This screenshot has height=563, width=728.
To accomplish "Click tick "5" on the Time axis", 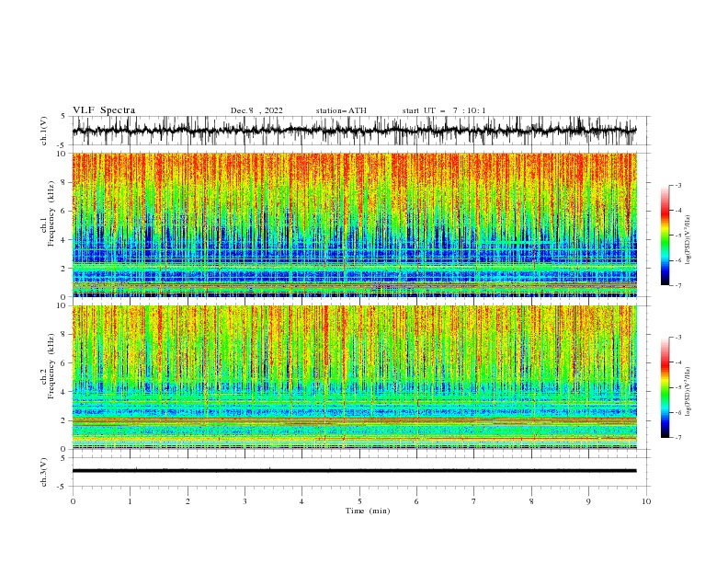I will tap(359, 501).
